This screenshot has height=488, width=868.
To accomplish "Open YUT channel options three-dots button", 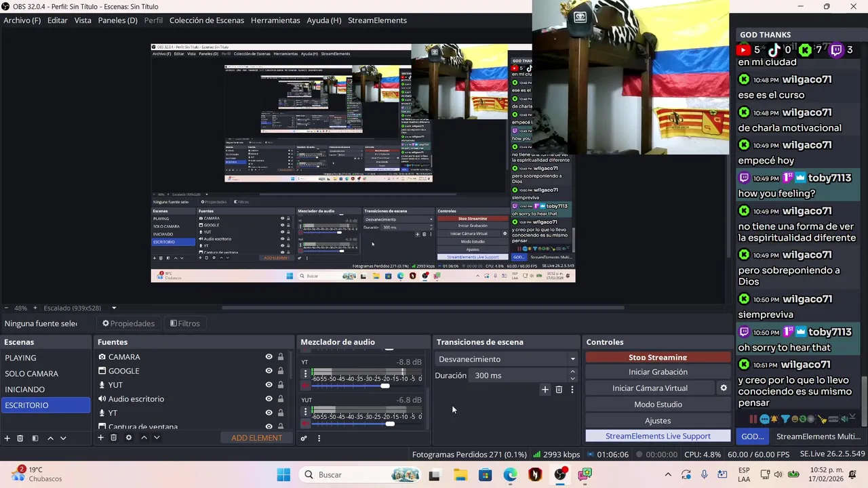I will click(x=305, y=411).
